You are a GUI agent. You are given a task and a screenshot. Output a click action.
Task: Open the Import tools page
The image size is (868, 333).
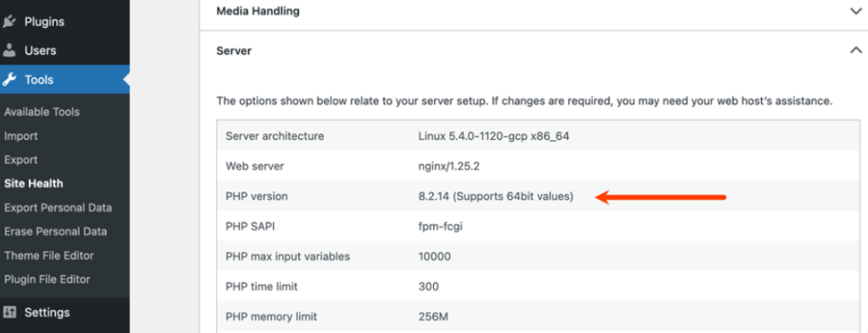tap(21, 136)
